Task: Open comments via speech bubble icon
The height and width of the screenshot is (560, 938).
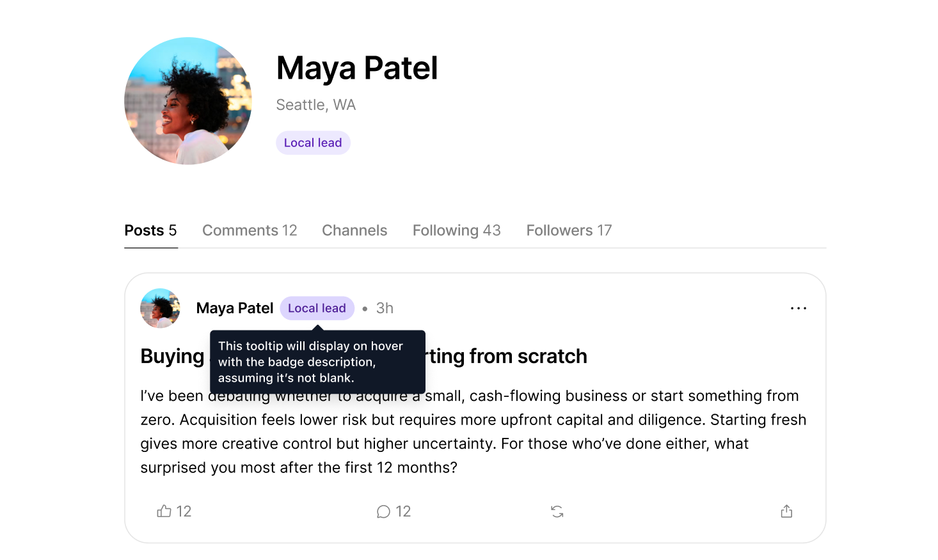Action: pos(383,511)
